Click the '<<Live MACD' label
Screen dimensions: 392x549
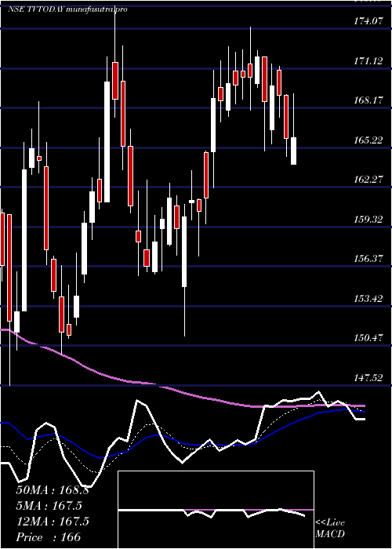pyautogui.click(x=330, y=529)
